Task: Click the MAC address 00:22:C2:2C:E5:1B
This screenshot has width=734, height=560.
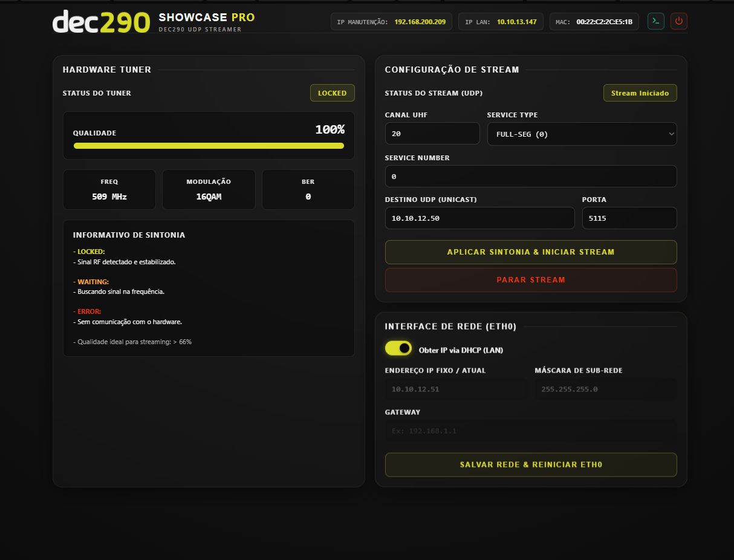Action: (605, 22)
